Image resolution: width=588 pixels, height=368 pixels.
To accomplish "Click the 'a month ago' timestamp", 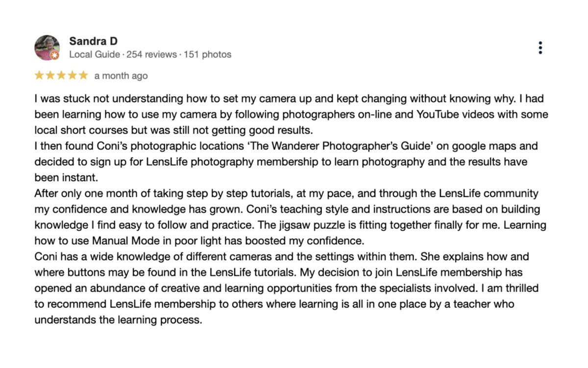I will 121,76.
